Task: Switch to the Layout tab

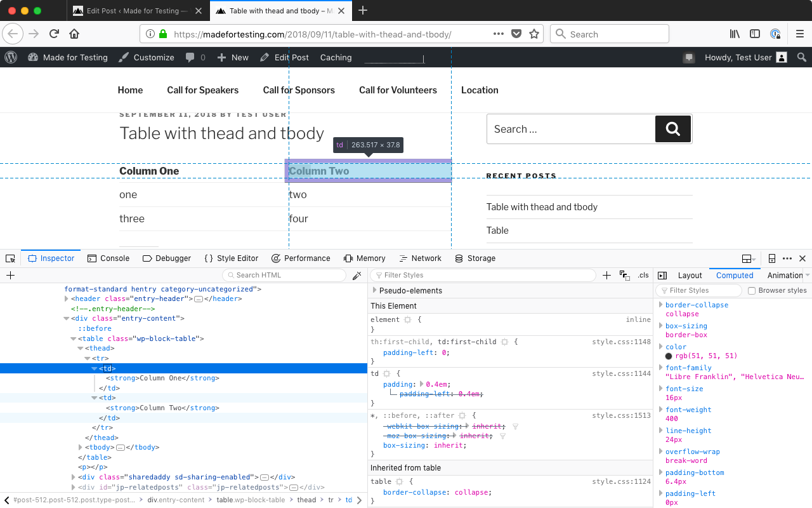Action: [x=690, y=275]
